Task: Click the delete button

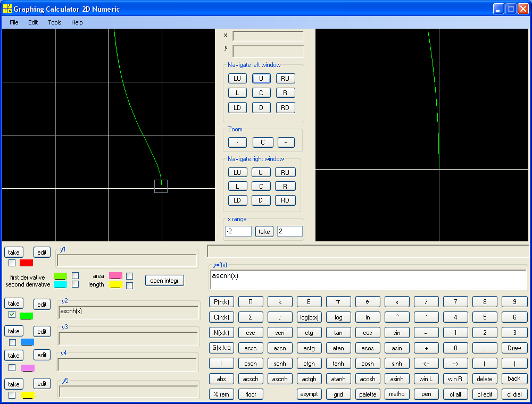Action: click(x=485, y=379)
